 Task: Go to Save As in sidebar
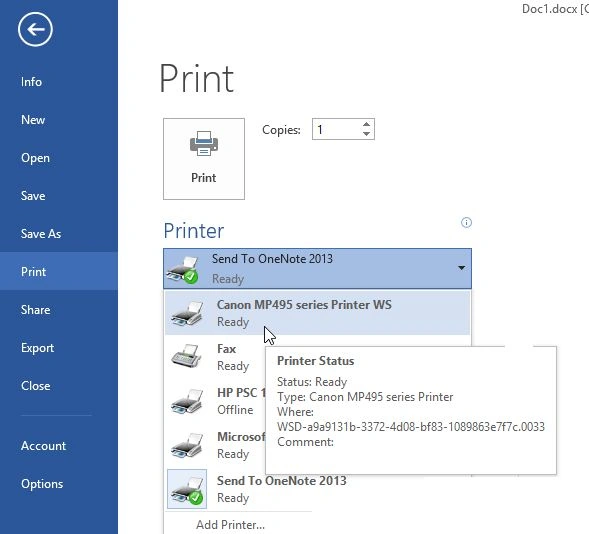point(41,234)
